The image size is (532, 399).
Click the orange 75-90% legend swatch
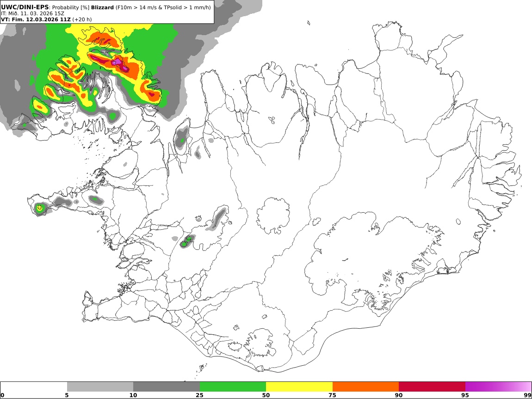point(365,387)
